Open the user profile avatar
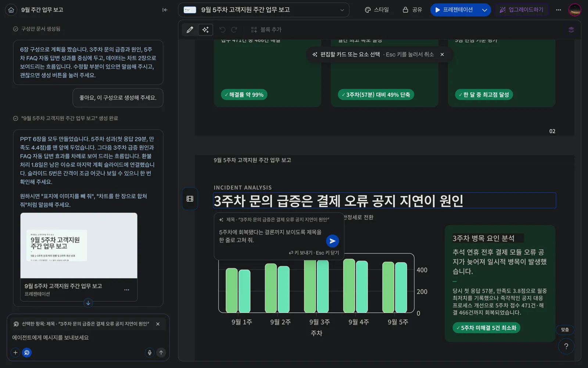This screenshot has width=588, height=368. point(575,10)
